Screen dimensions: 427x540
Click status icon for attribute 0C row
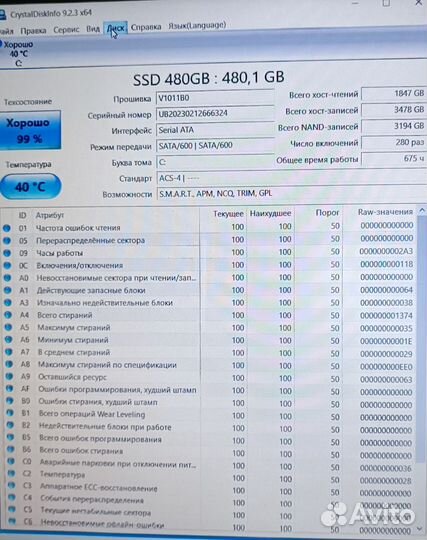click(x=7, y=265)
